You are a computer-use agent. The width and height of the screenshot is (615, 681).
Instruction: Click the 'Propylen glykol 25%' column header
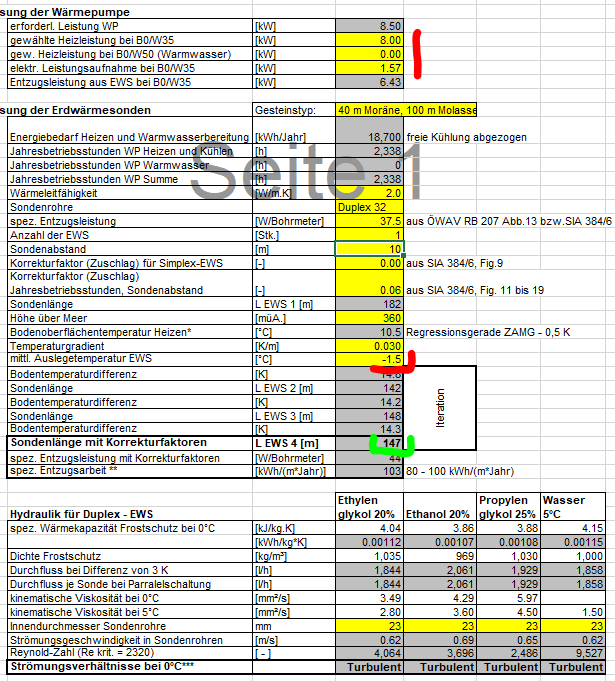click(509, 507)
